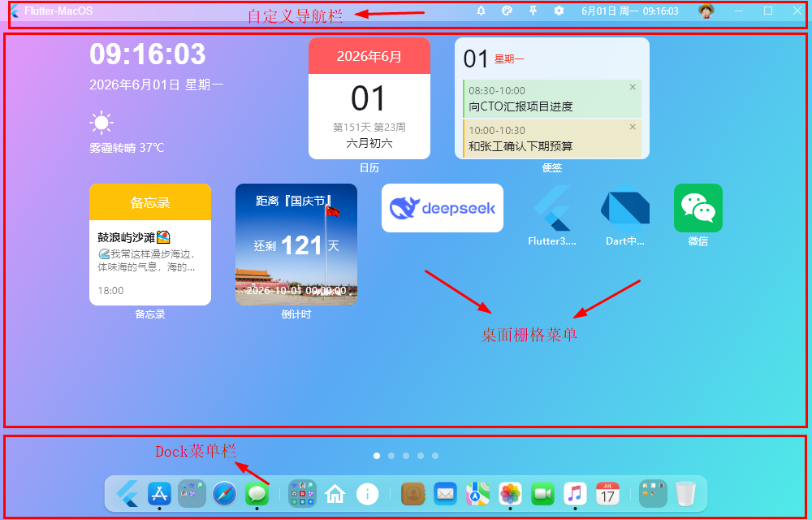Click the user avatar in navbar
Viewport: 812px width, 520px height.
pyautogui.click(x=706, y=11)
